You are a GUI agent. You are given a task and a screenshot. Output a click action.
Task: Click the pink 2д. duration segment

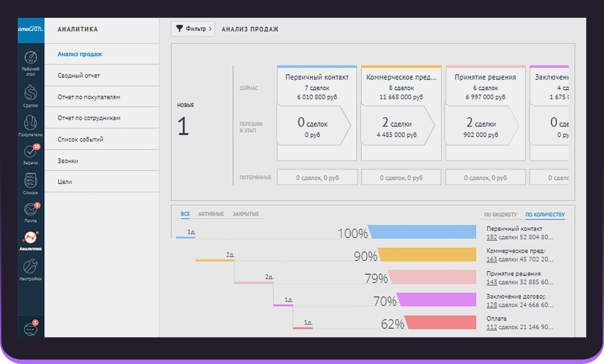(x=254, y=283)
